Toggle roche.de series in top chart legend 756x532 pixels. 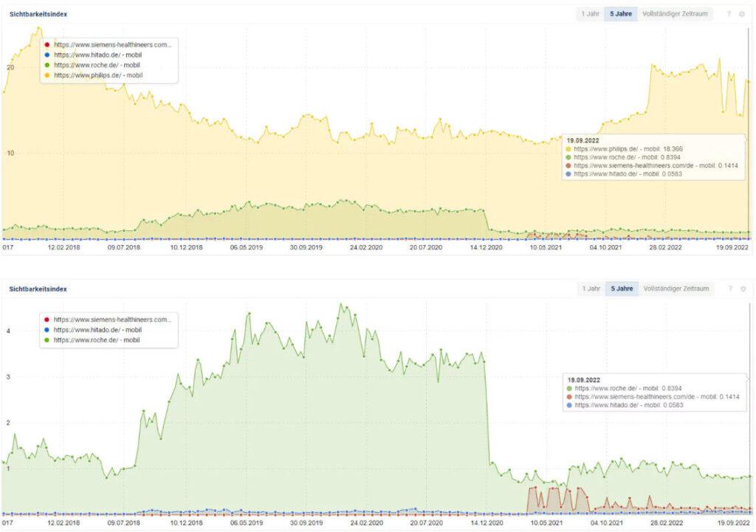click(96, 65)
